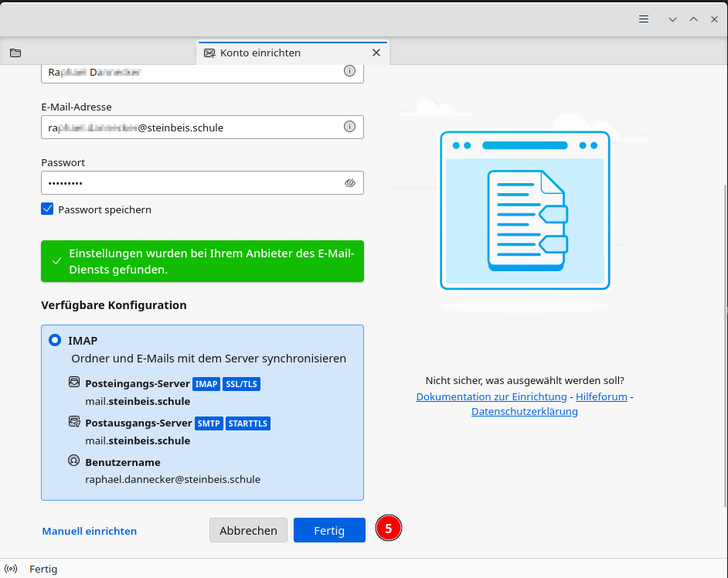The height and width of the screenshot is (578, 728).
Task: Click the Posteingangs-Server inbox icon
Action: coord(74,382)
